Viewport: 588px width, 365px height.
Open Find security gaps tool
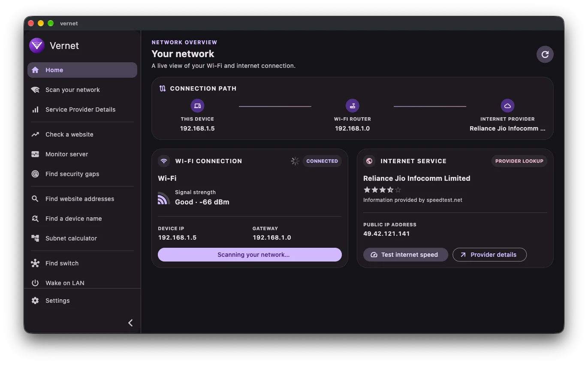click(82, 174)
